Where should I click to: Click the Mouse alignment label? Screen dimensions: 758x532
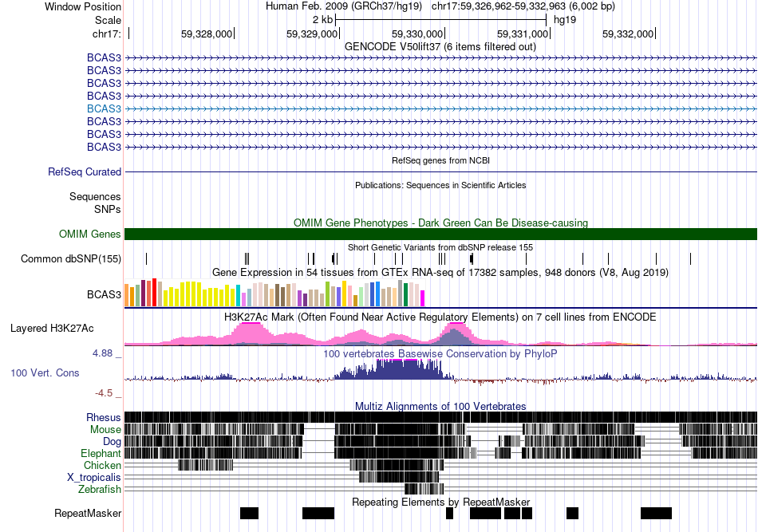pyautogui.click(x=105, y=430)
